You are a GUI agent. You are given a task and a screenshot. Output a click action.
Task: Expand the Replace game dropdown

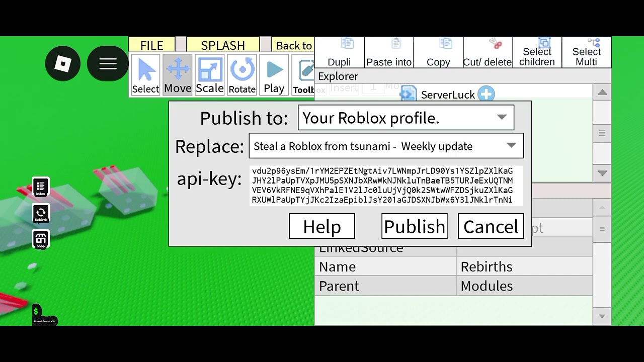[386, 146]
